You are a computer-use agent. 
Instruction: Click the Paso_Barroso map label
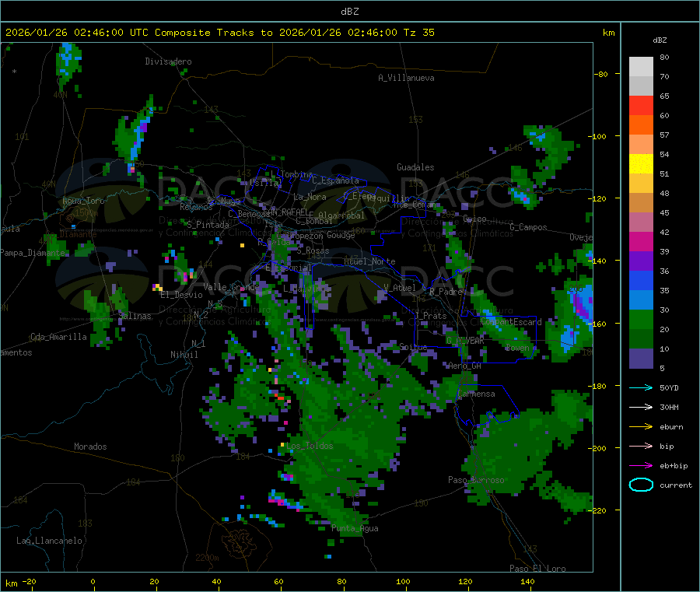(476, 480)
